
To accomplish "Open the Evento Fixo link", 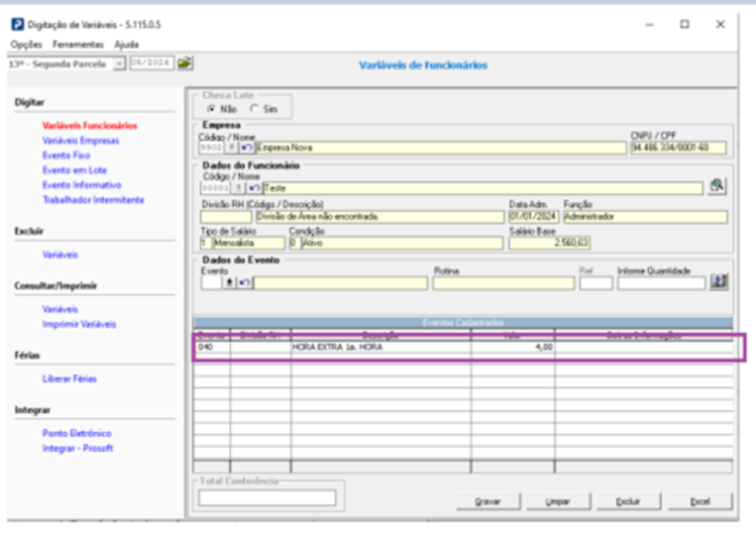I will click(x=66, y=156).
